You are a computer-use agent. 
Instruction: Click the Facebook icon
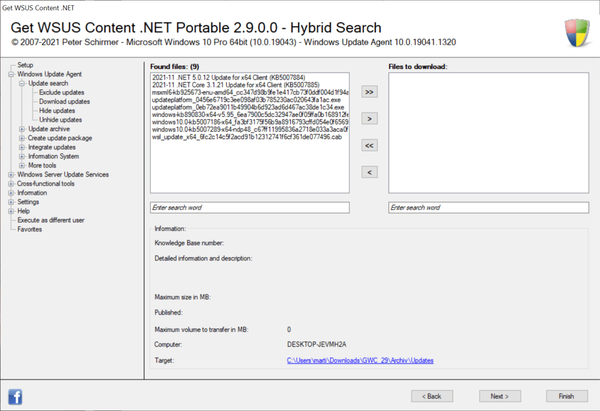click(16, 394)
